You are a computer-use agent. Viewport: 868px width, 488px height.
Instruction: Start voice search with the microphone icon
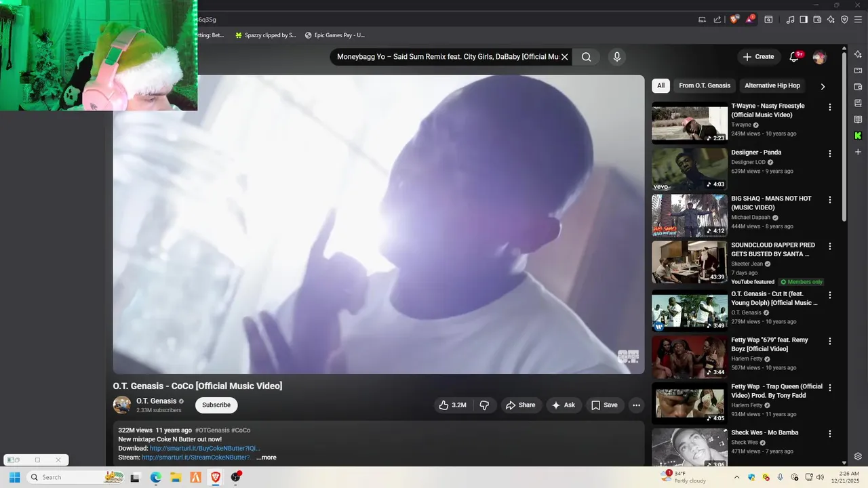pos(617,57)
